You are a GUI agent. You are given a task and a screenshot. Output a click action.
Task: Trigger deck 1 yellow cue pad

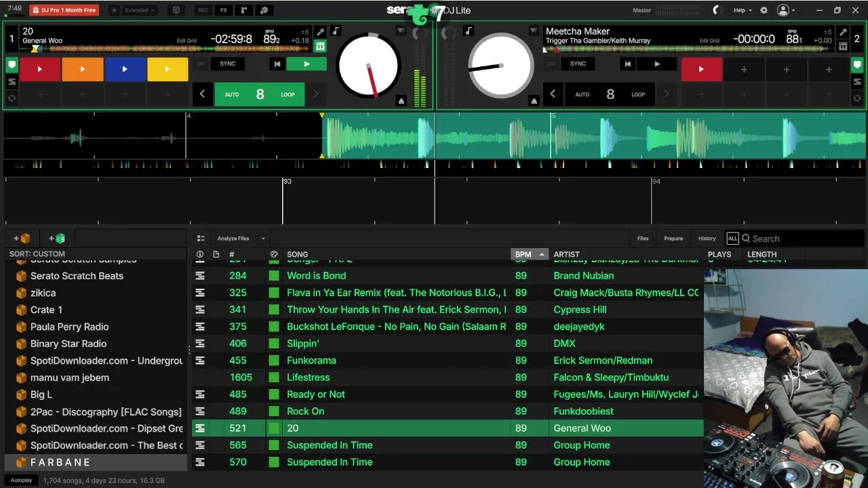pyautogui.click(x=167, y=69)
